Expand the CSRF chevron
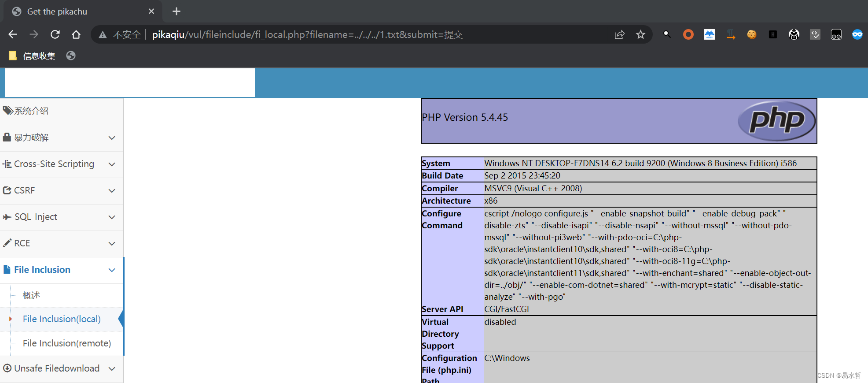 (x=112, y=191)
